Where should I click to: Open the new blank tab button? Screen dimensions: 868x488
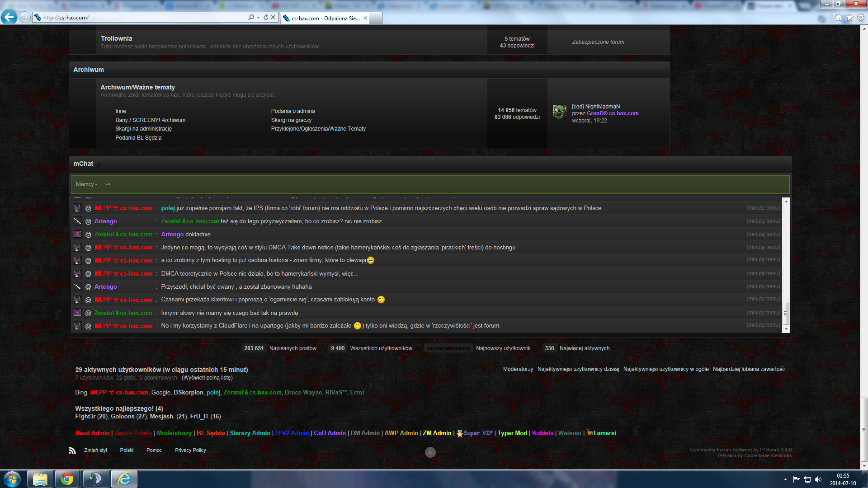376,18
